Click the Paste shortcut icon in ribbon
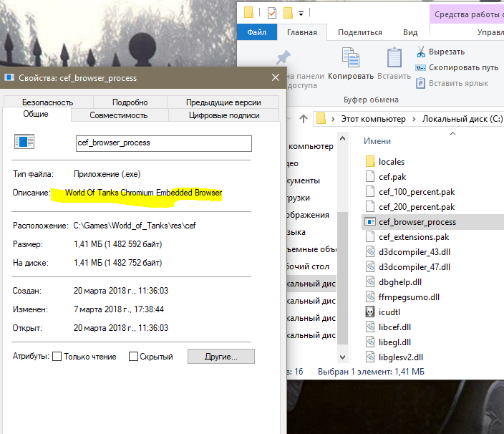504x434 pixels. 420,83
